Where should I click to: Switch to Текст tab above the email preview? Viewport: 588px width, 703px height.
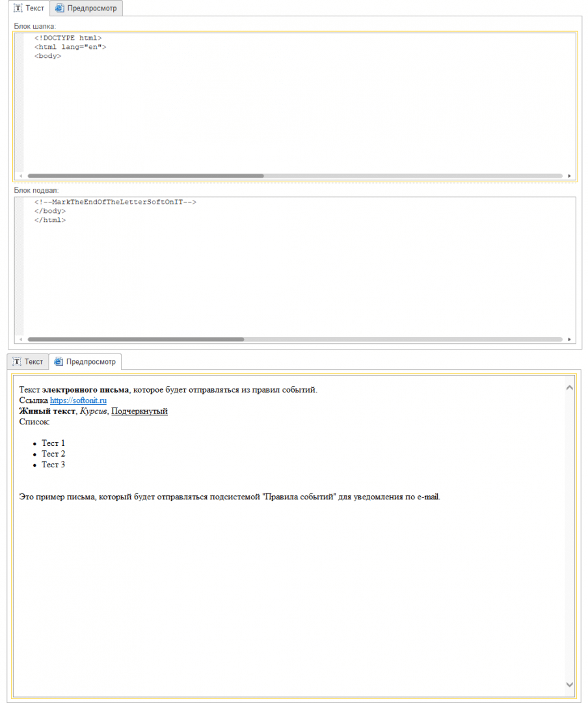(28, 362)
